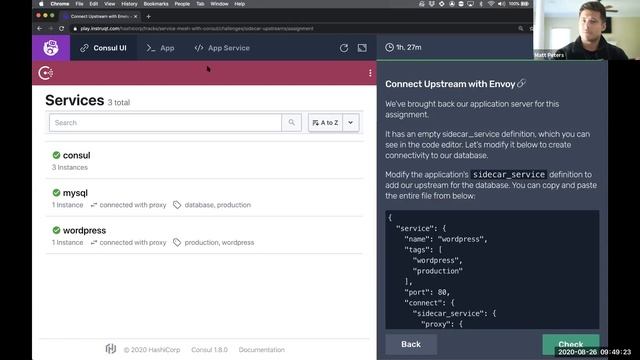Open the three-dot menu in Consul header
The width and height of the screenshot is (640, 360).
[x=370, y=73]
